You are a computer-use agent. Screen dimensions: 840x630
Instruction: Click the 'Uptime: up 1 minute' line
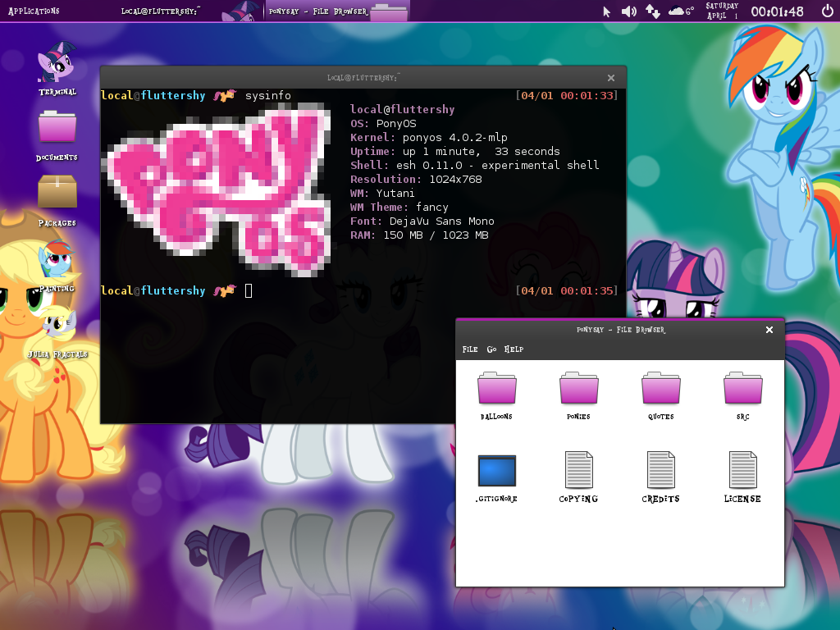click(454, 152)
